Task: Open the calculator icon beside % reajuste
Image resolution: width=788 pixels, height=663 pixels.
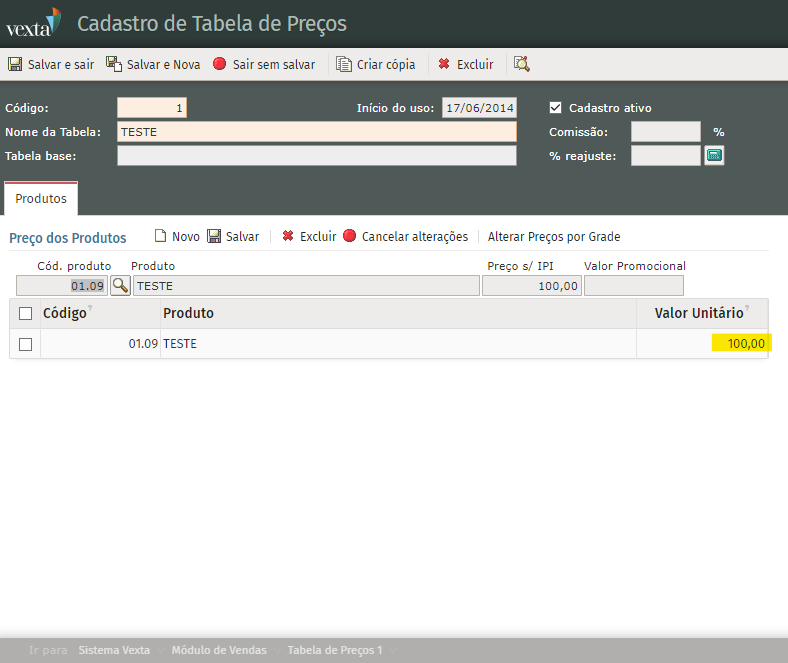Action: tap(714, 155)
